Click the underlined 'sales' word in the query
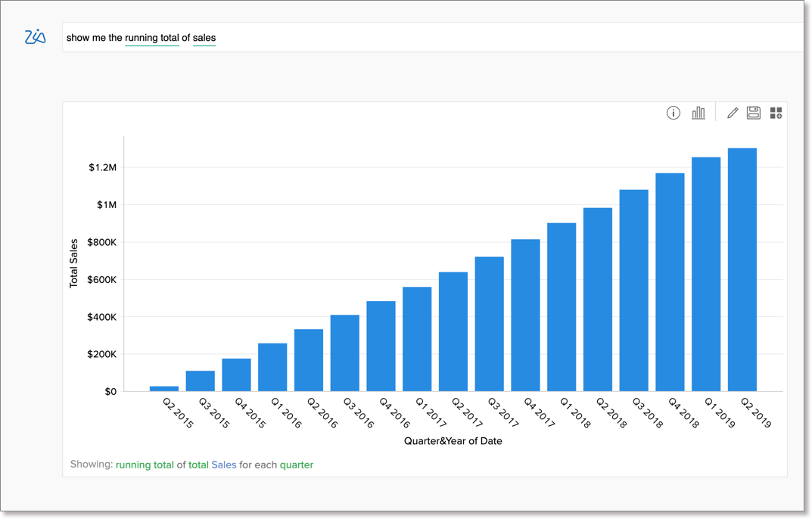This screenshot has width=812, height=519. (x=203, y=38)
